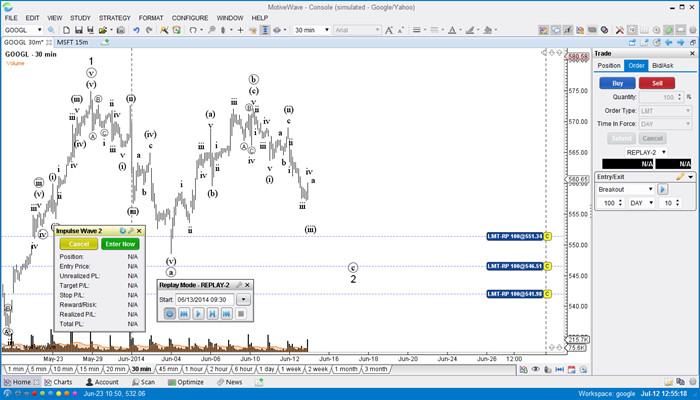Image resolution: width=700 pixels, height=400 pixels.
Task: Open the Scan page tab
Action: coord(144,382)
